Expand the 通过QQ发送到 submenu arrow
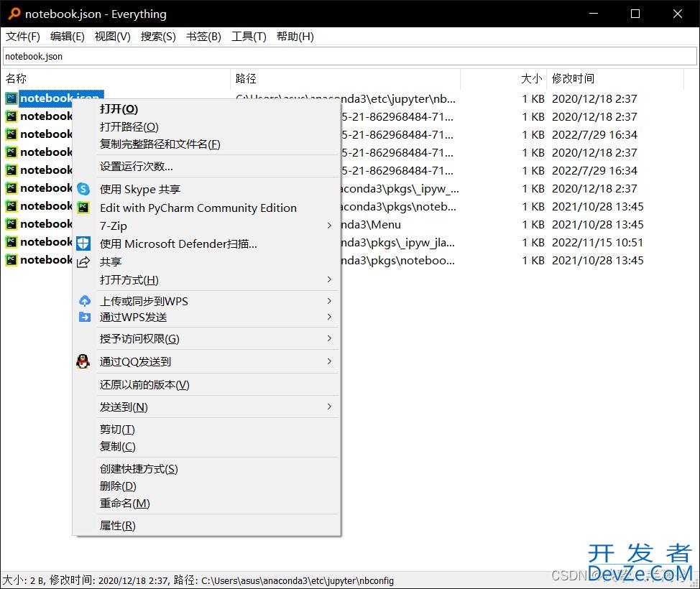700x589 pixels. pyautogui.click(x=329, y=361)
